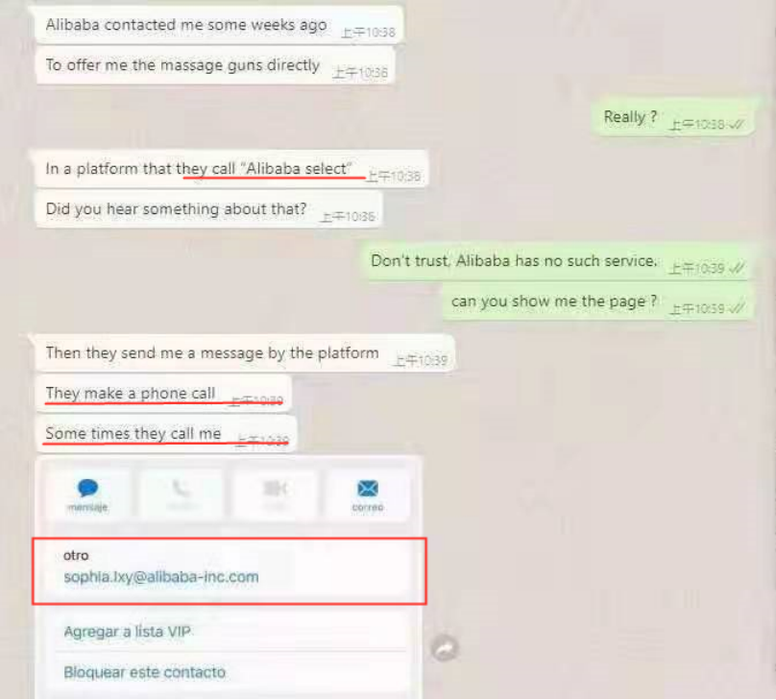Click the 'Some times they call me' bubble
The width and height of the screenshot is (776, 700).
click(166, 434)
